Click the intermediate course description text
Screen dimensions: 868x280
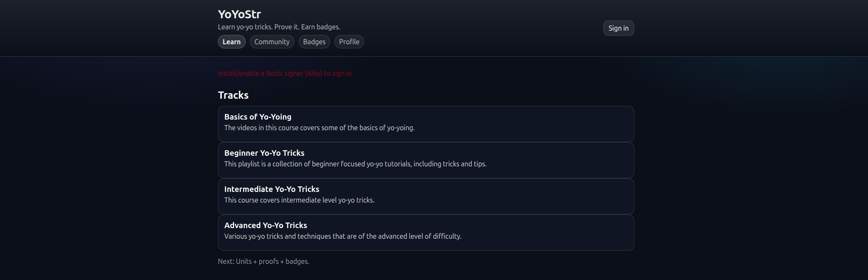tap(299, 200)
